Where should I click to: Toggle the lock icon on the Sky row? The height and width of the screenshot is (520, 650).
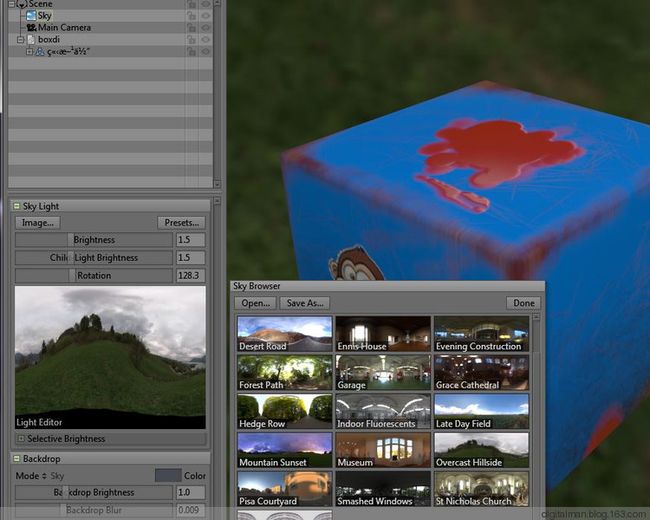click(x=191, y=16)
